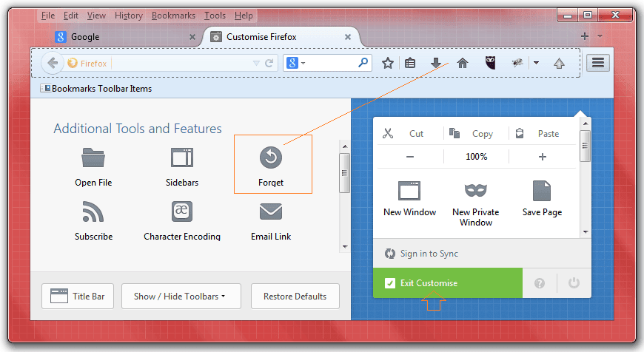Viewport: 644px width, 352px height.
Task: Click the menu panel scrollbar thumb
Action: click(x=586, y=146)
